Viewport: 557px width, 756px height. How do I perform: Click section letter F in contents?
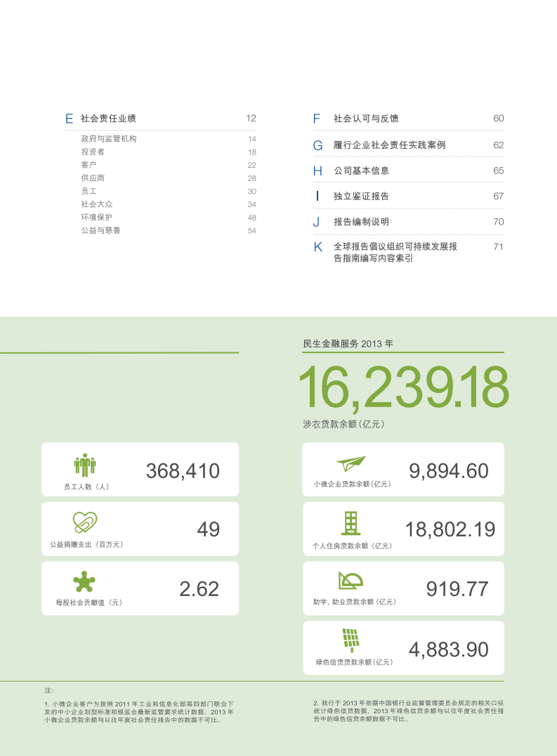(x=316, y=119)
